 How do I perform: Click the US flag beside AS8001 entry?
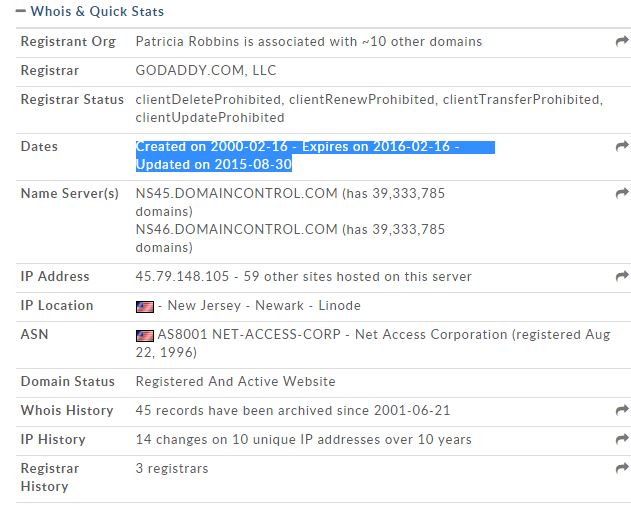pyautogui.click(x=145, y=336)
